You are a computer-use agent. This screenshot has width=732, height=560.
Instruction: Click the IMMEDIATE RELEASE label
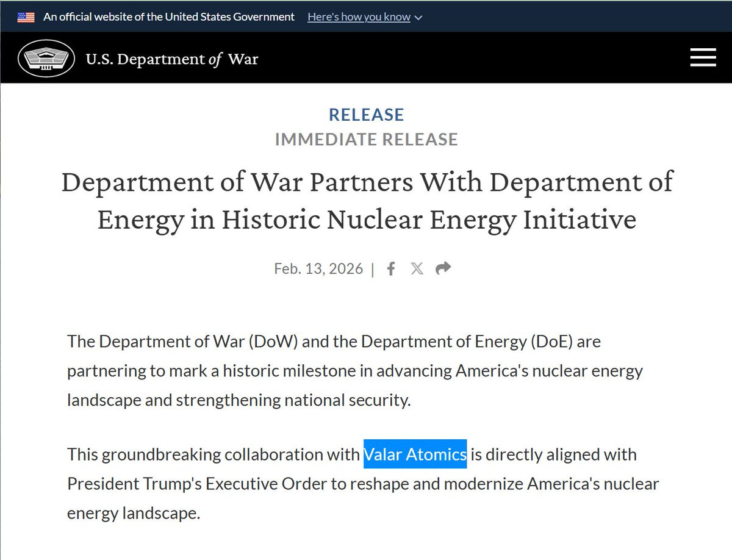[x=367, y=140]
